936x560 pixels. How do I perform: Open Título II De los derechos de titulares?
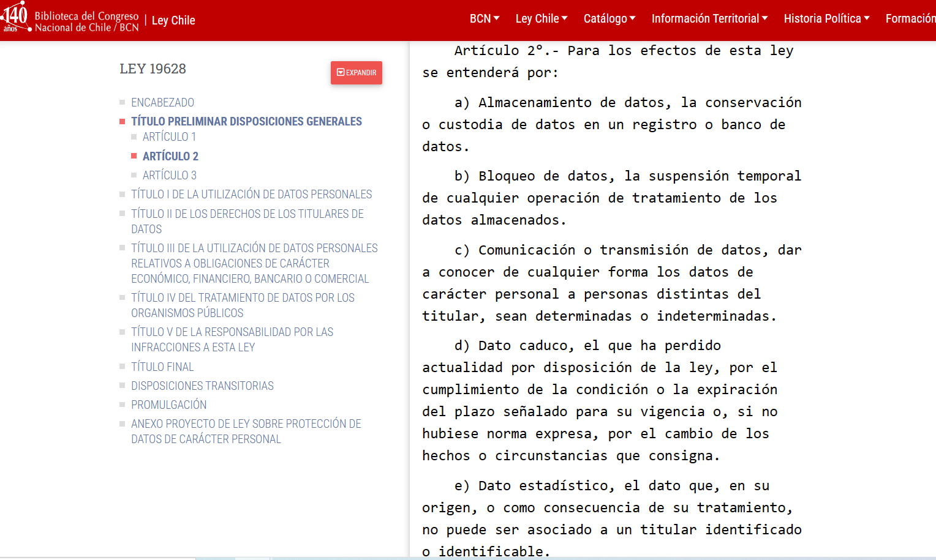tap(247, 221)
